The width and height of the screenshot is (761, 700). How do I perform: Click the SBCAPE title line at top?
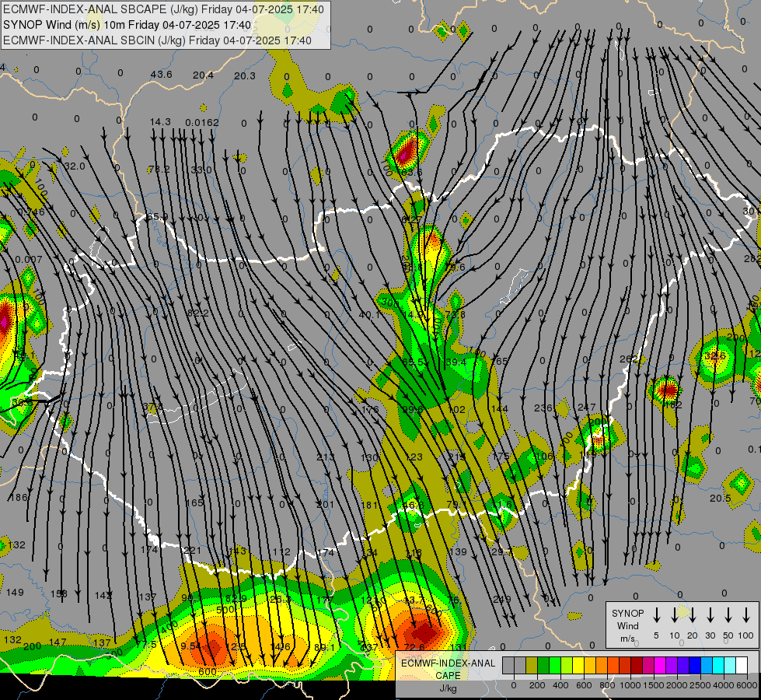pyautogui.click(x=163, y=9)
